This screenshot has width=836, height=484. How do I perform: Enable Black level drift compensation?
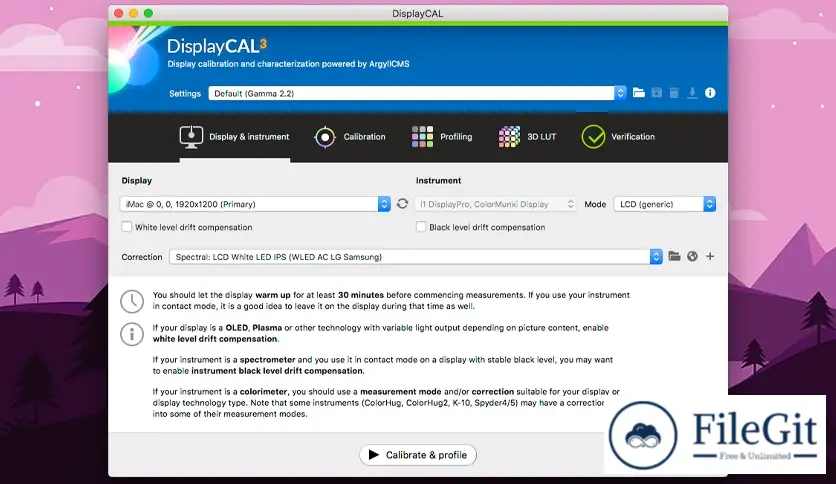421,227
